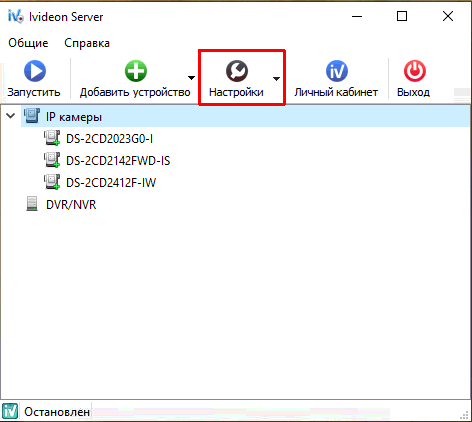Image resolution: width=472 pixels, height=422 pixels.
Task: Close the Ivideon Server window
Action: (x=448, y=16)
